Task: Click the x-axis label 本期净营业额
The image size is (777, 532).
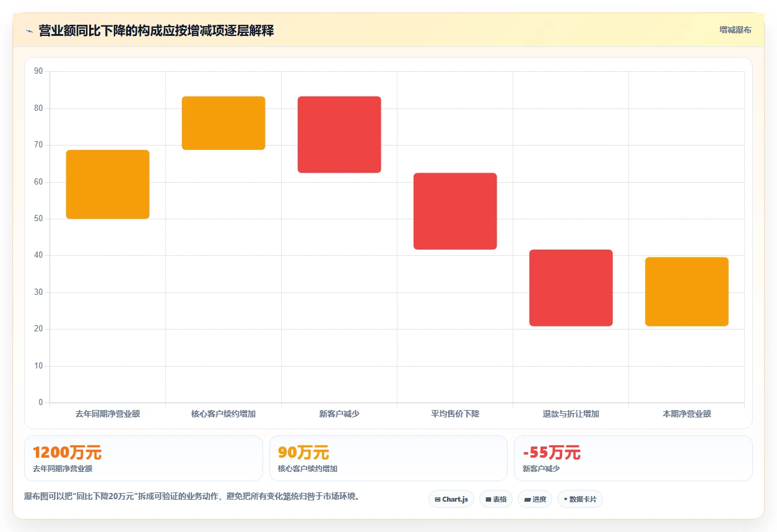Action: pyautogui.click(x=687, y=414)
